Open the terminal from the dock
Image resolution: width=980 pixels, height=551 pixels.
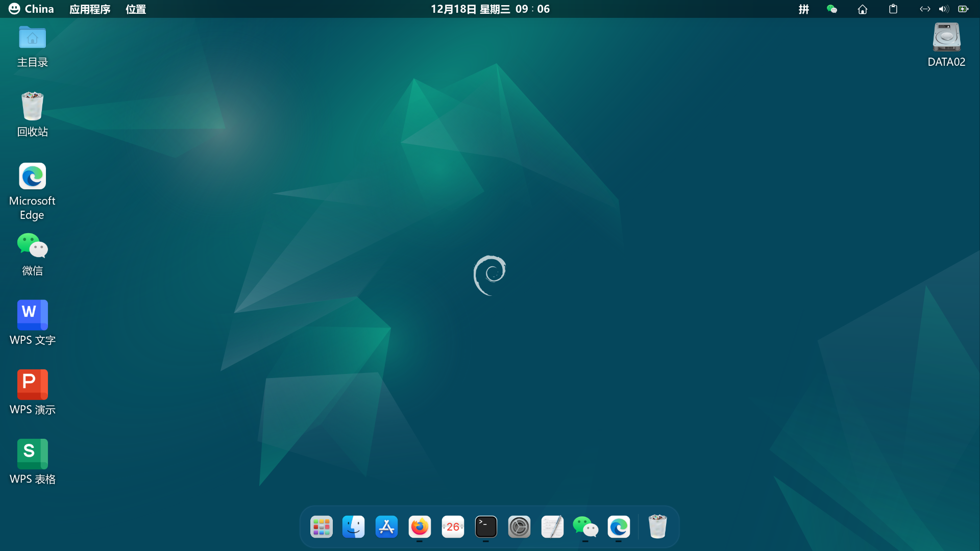click(486, 527)
